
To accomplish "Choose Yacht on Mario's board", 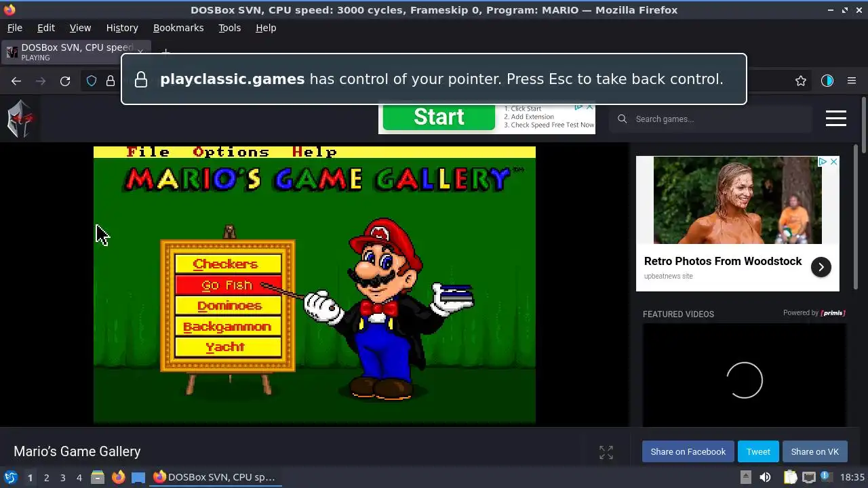I will pos(228,347).
